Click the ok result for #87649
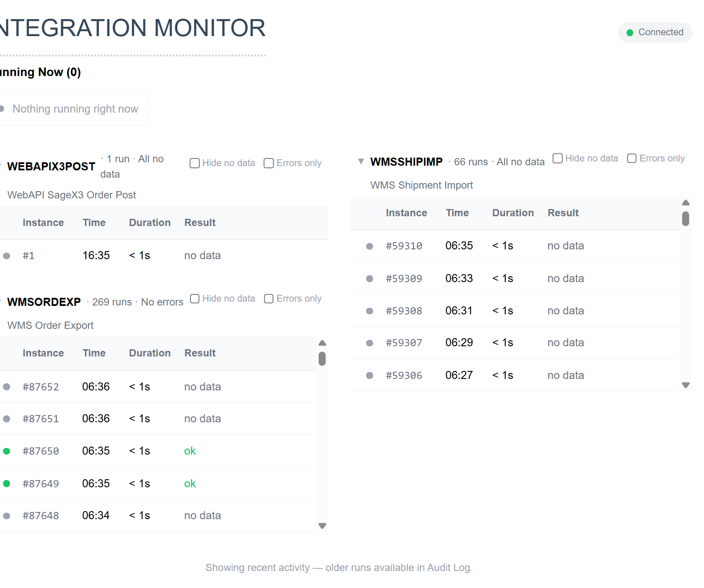This screenshot has width=704, height=588. (x=190, y=483)
